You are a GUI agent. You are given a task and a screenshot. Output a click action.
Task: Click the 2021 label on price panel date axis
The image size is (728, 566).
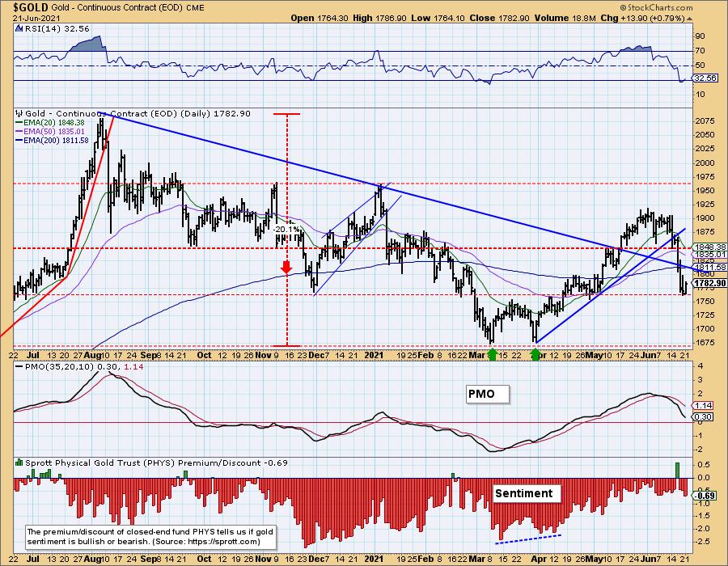click(374, 355)
